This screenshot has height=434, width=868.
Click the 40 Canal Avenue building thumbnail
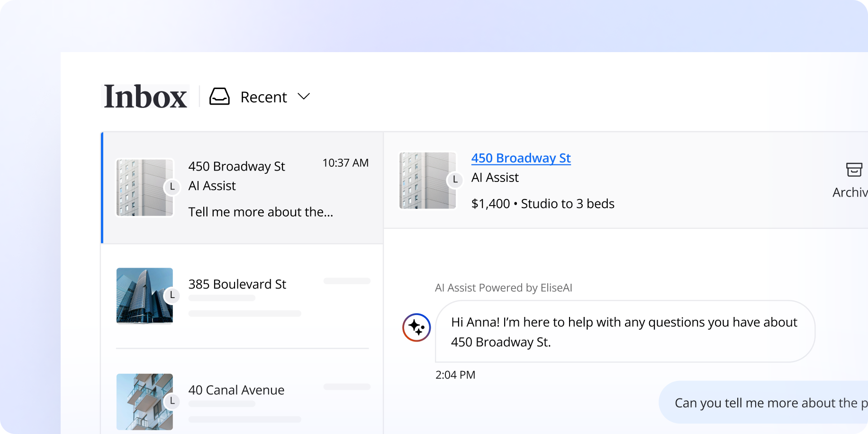(x=145, y=402)
